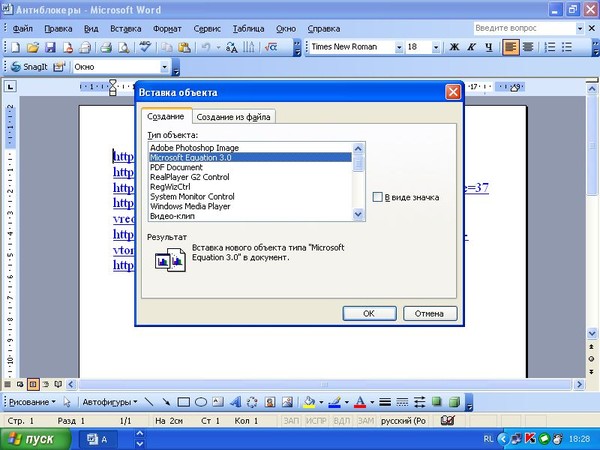Open Line Color dropdown arrow

click(x=346, y=402)
